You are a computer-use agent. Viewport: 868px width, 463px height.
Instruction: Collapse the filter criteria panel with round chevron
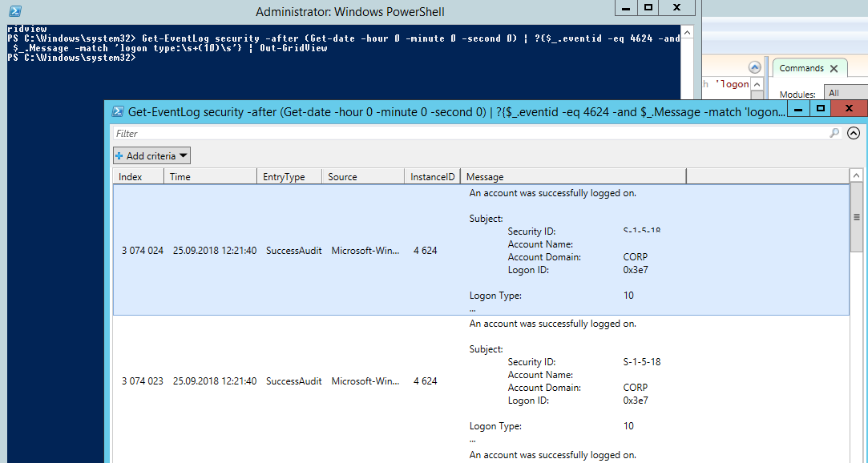[854, 134]
